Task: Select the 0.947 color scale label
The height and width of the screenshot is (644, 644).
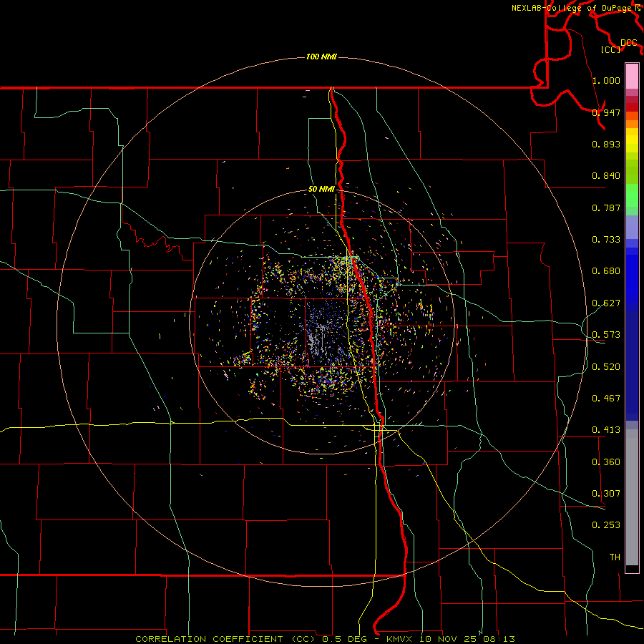Action: [x=606, y=112]
